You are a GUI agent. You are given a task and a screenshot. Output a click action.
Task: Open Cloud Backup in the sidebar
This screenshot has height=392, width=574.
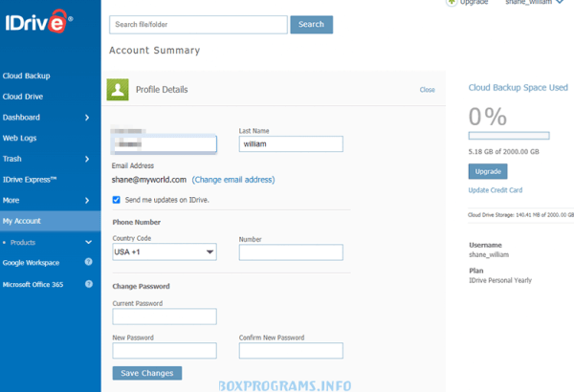click(27, 76)
